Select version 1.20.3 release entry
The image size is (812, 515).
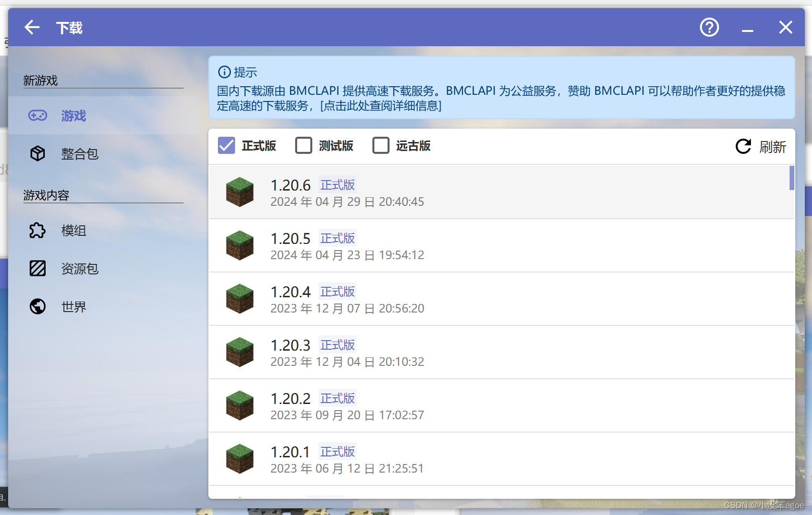[502, 352]
